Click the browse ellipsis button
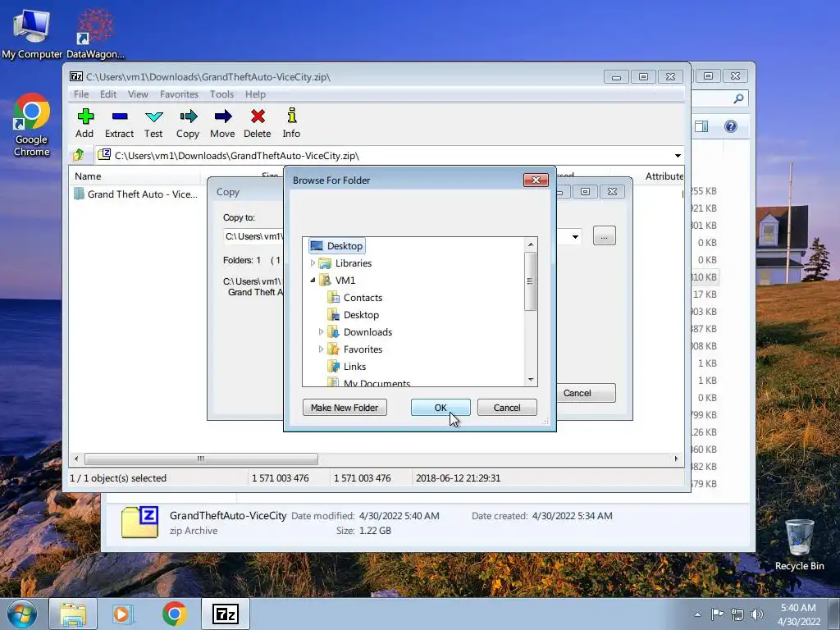840x630 pixels. point(605,236)
